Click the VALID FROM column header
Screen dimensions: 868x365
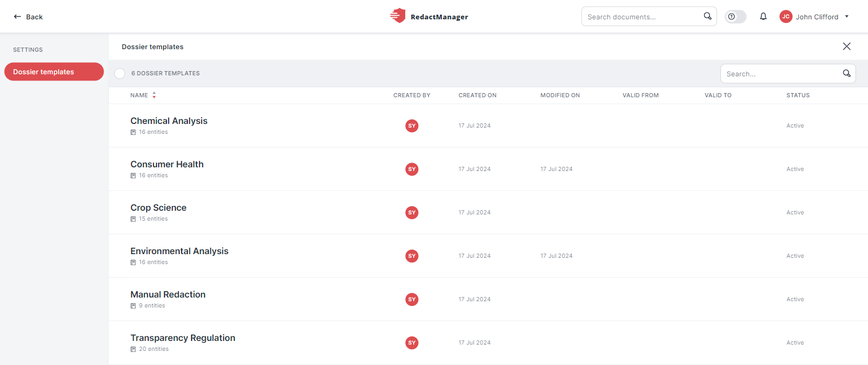tap(640, 95)
